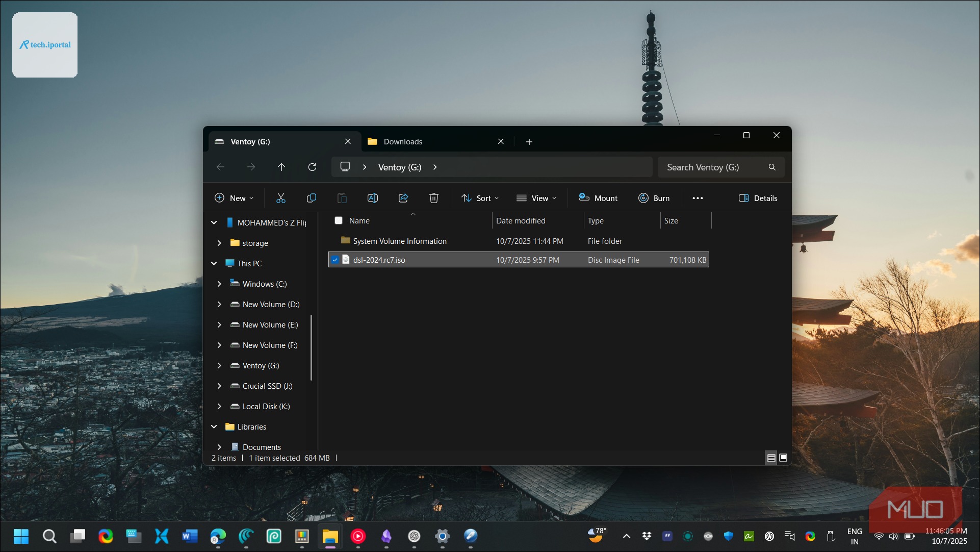Click the navigation pane scrollbar
Viewport: 980px width, 552px height.
coord(311,347)
